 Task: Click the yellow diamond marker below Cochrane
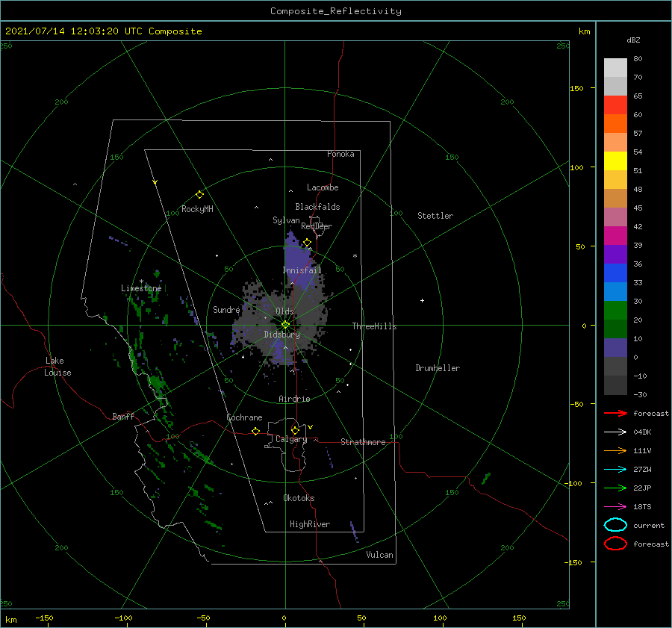tap(256, 432)
